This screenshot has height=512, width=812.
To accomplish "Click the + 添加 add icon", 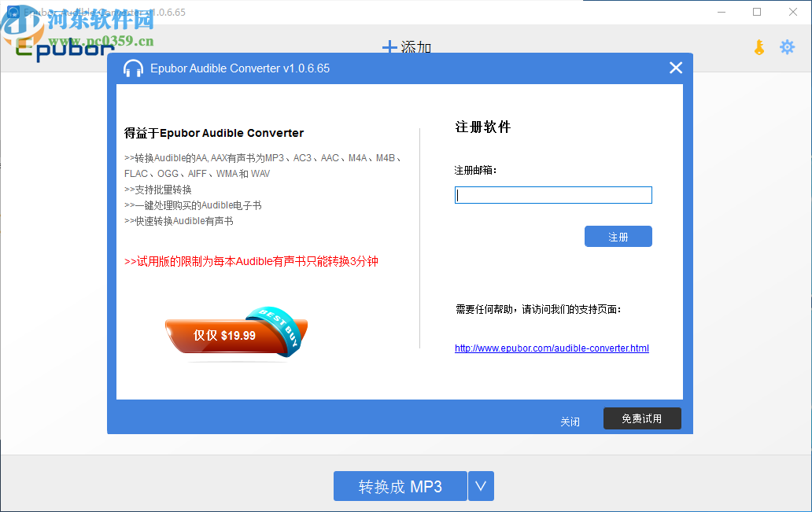I will point(408,47).
